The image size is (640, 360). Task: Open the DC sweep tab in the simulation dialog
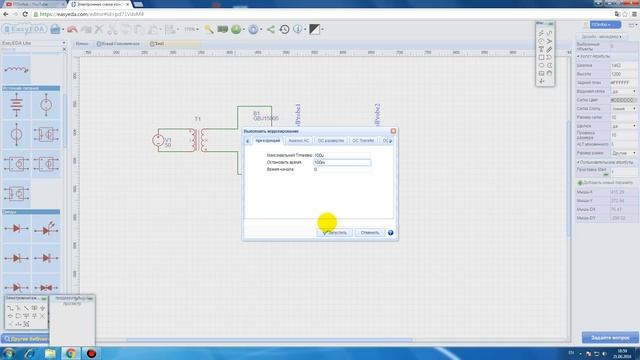(331, 141)
